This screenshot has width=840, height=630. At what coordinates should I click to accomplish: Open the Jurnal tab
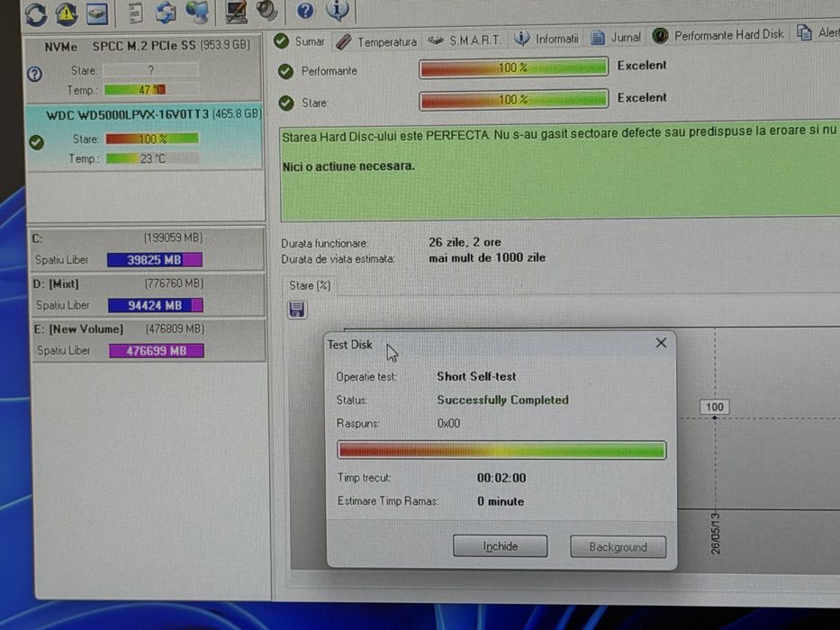(x=616, y=38)
